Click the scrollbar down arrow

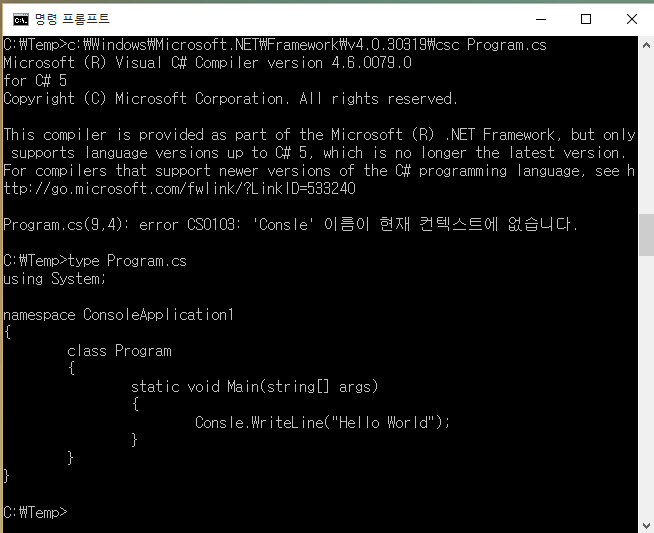pyautogui.click(x=645, y=523)
